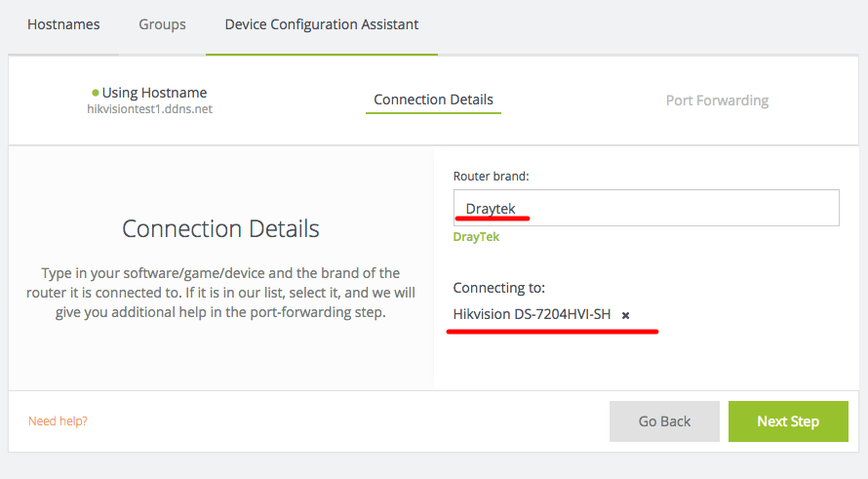Select the Connection Details step
The image size is (868, 479).
[x=433, y=100]
